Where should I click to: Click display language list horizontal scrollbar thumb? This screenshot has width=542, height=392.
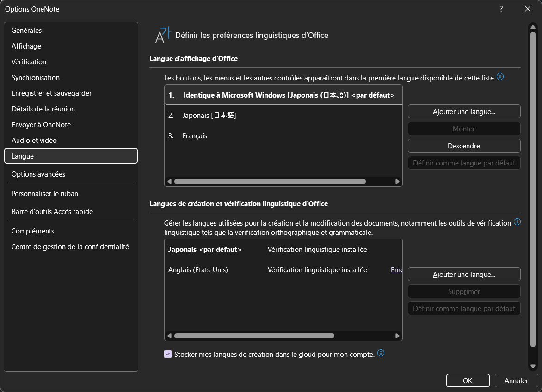[x=270, y=181]
